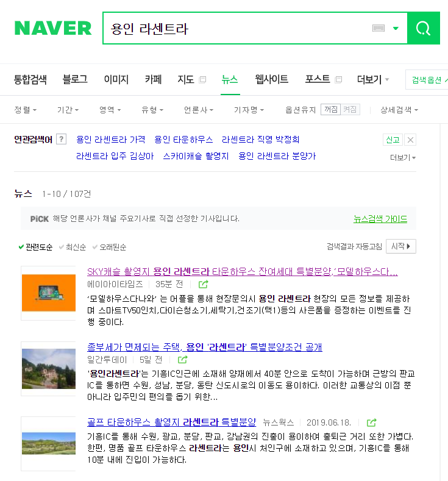Open the hillside houses thumbnail for 종부세 article
Image resolution: width=448 pixels, height=481 pixels.
pyautogui.click(x=48, y=368)
